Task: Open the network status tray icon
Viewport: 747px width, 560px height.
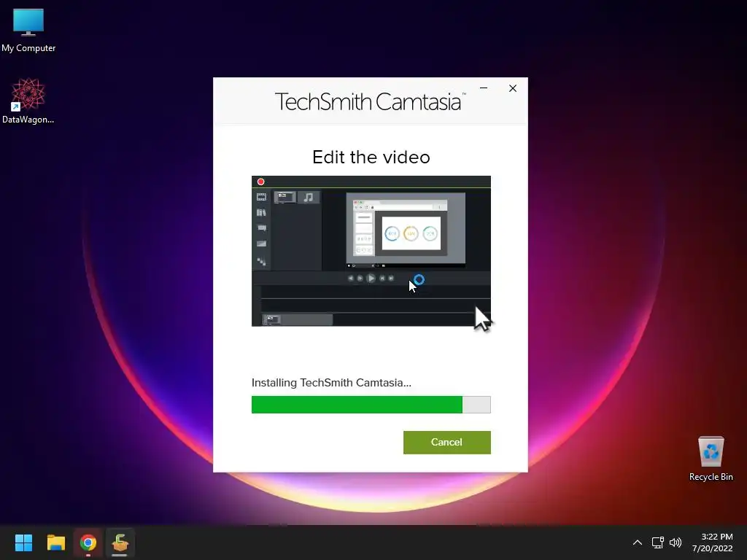Action: click(x=658, y=542)
